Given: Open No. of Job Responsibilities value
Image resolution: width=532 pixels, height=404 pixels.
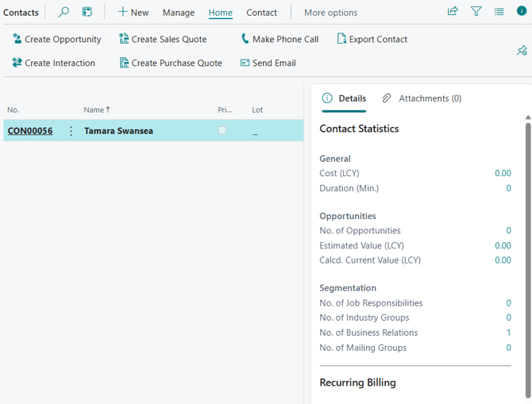Looking at the screenshot, I should [509, 302].
